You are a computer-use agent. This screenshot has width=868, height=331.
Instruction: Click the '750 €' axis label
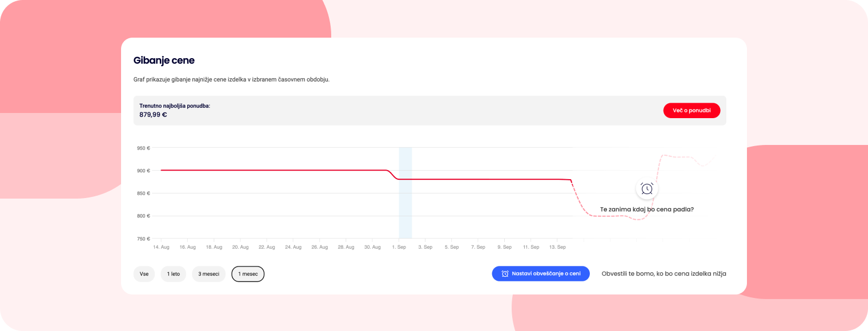(x=143, y=239)
